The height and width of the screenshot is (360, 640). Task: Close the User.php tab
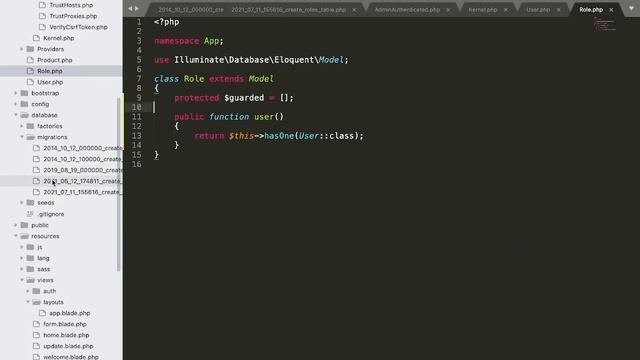coord(558,10)
